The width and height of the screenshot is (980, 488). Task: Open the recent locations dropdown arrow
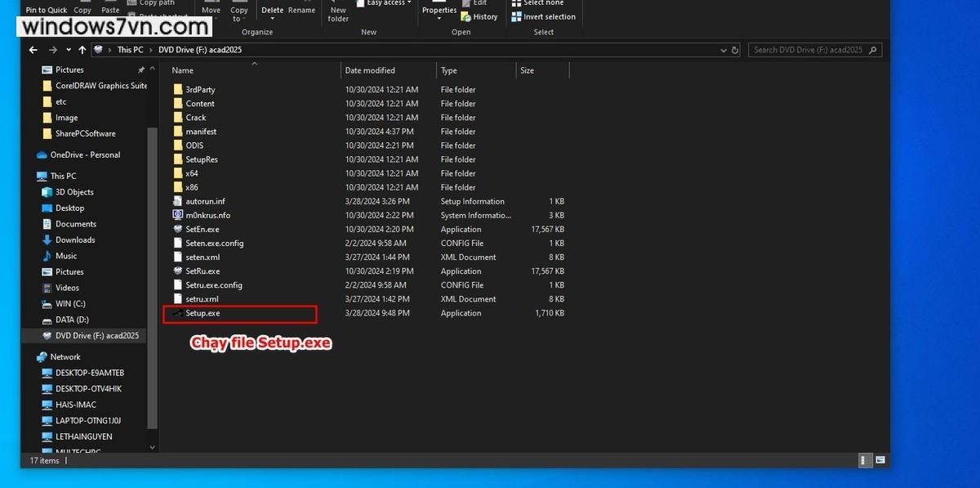(67, 50)
